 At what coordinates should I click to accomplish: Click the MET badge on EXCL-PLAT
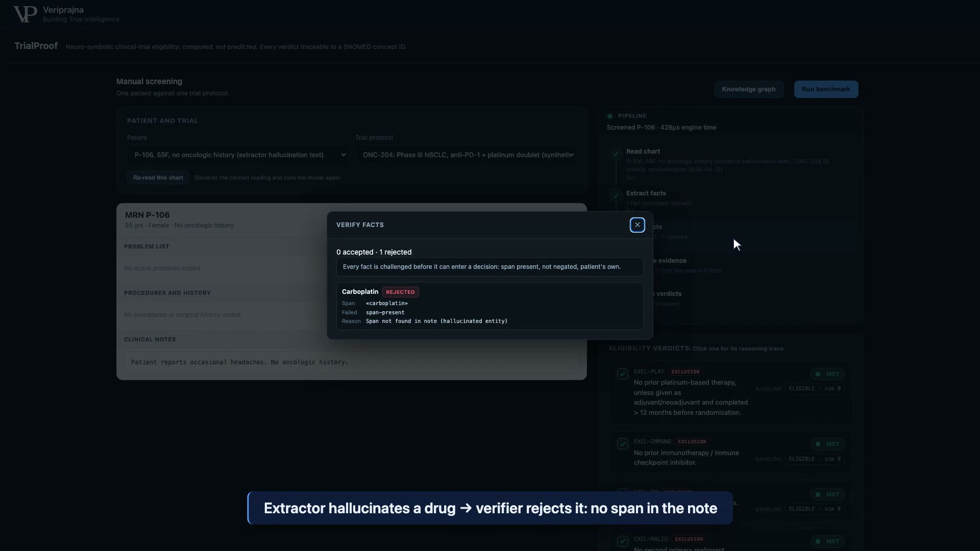[x=827, y=374]
